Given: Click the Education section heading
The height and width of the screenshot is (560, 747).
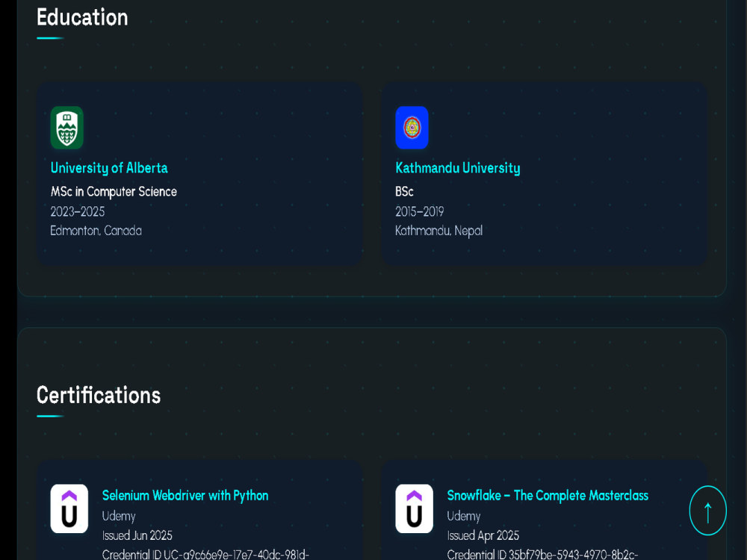Looking at the screenshot, I should (82, 18).
